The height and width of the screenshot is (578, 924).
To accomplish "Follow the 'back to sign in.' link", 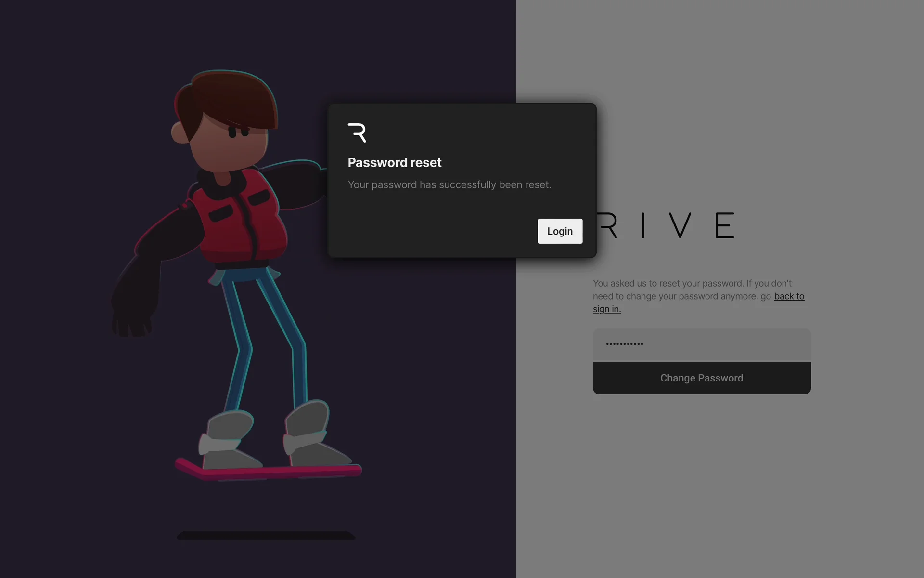I will 789,296.
